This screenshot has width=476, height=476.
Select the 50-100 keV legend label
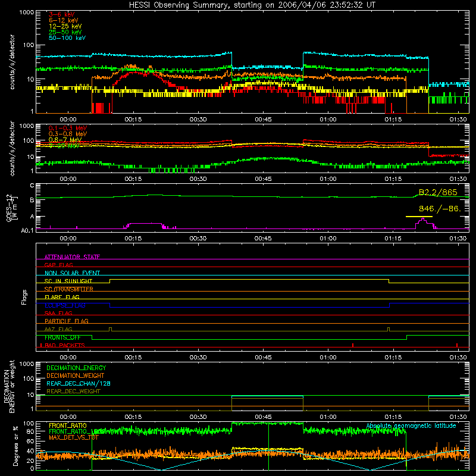click(67, 38)
